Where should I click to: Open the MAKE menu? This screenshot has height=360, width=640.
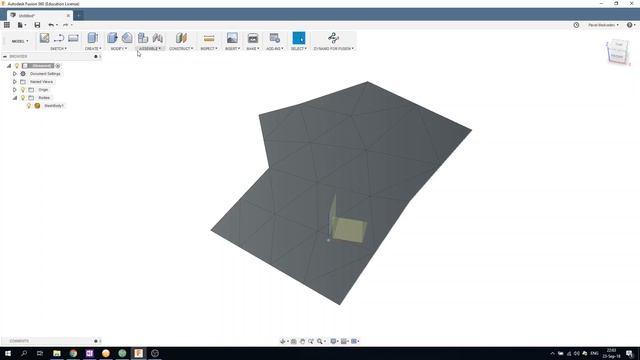tap(253, 49)
